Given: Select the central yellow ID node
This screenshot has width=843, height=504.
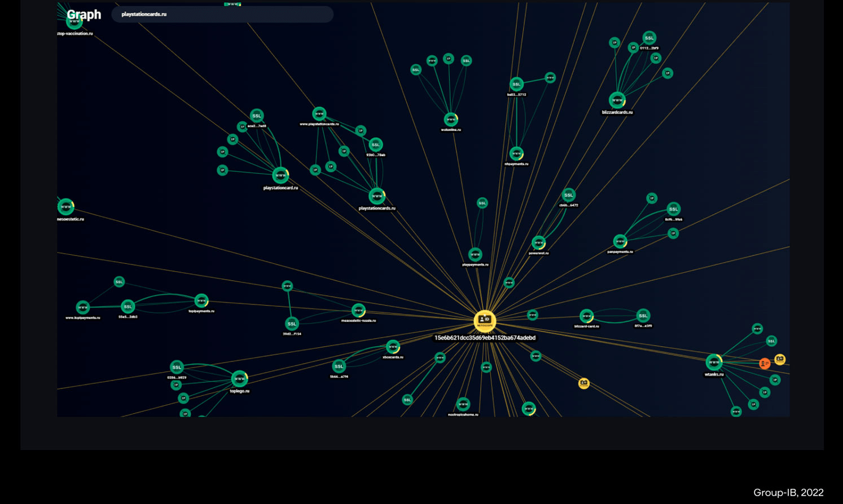Looking at the screenshot, I should 484,320.
